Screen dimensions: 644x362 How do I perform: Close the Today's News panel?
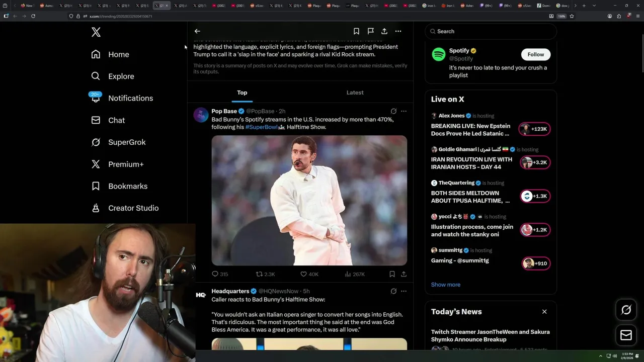coord(544,312)
